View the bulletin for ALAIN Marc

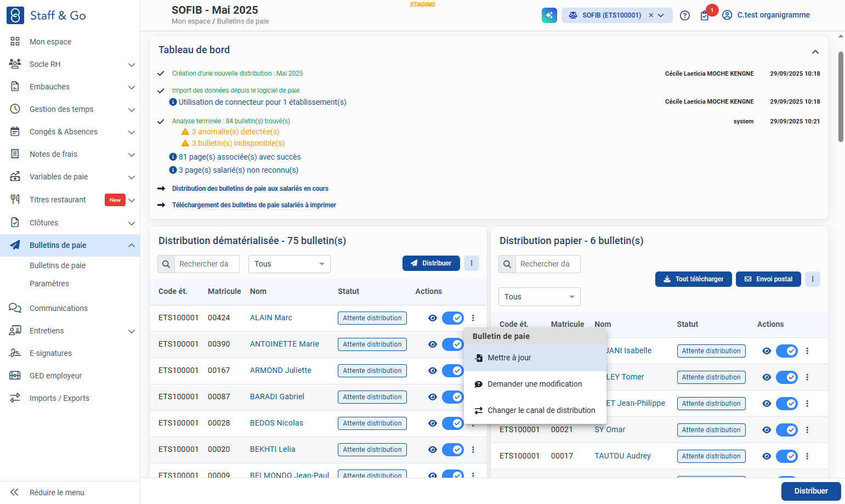pos(433,318)
